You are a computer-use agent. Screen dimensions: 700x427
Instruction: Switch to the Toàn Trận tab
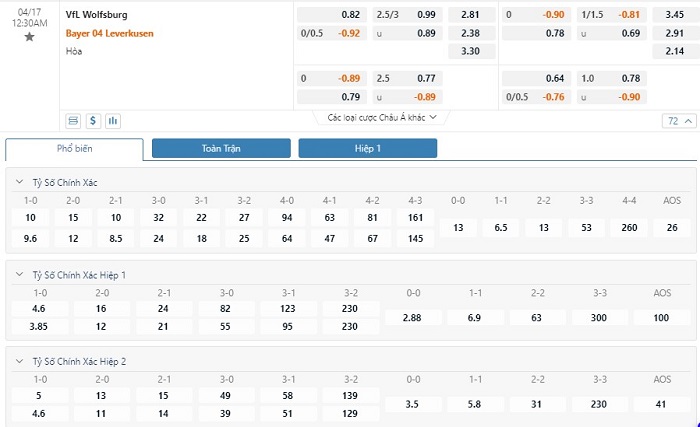(x=220, y=148)
